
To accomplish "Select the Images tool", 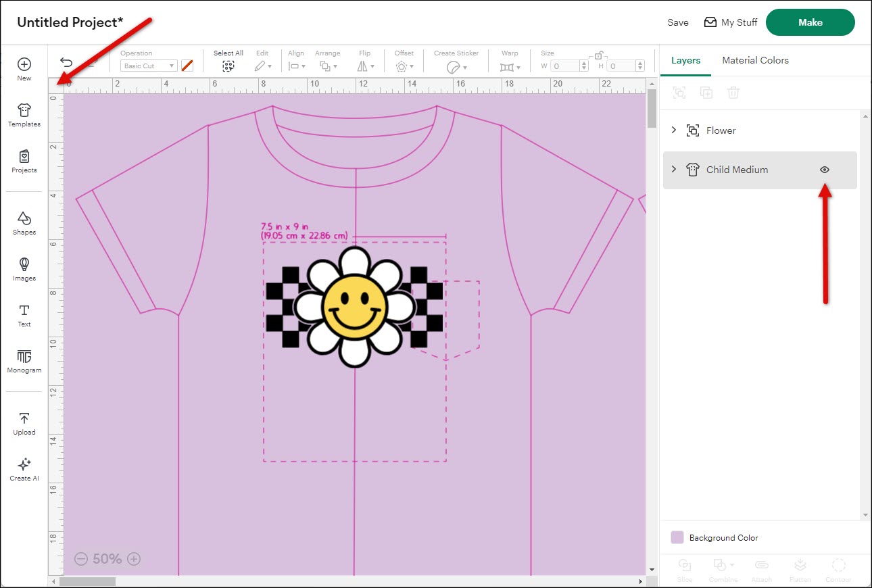I will coord(24,269).
